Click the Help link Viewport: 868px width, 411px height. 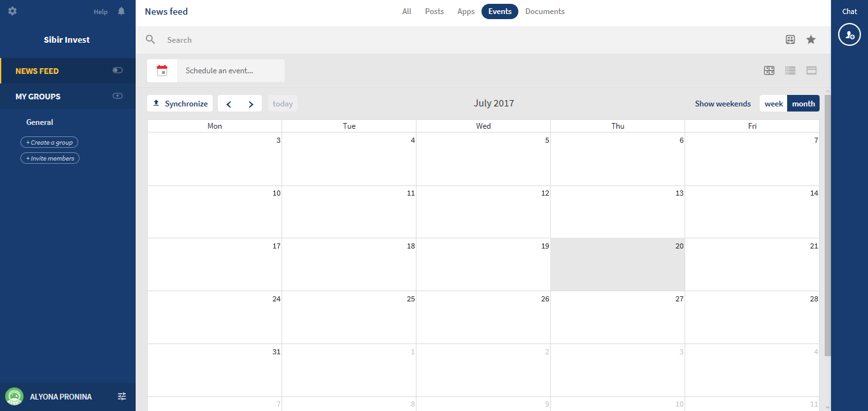(101, 11)
